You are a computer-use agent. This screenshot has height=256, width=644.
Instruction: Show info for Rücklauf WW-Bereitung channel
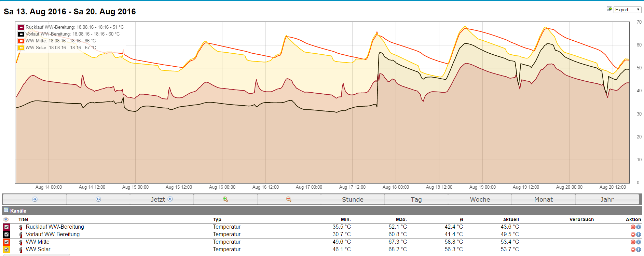point(639,227)
